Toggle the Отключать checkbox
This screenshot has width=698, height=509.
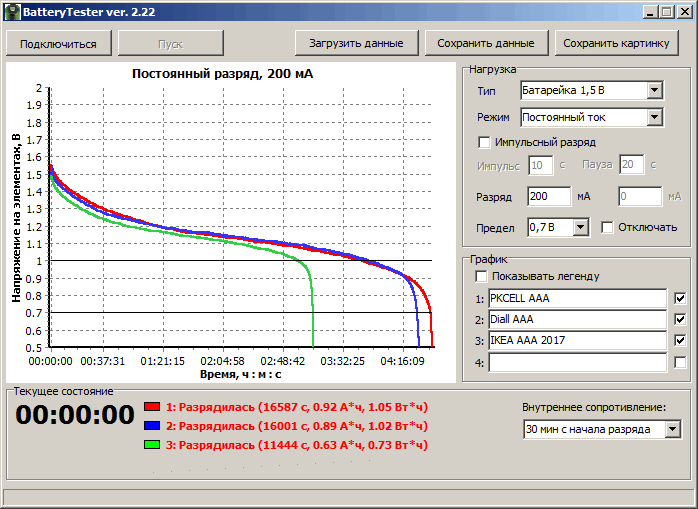coord(607,227)
